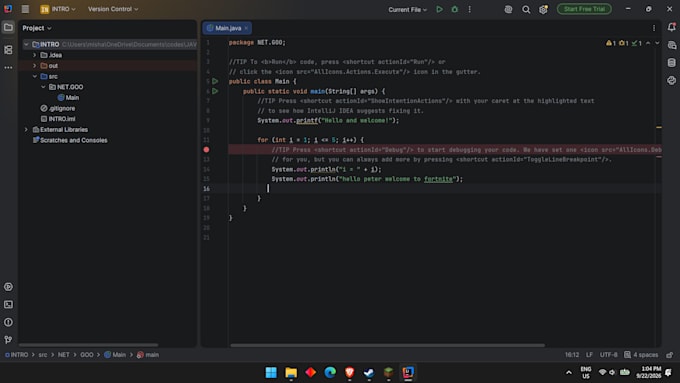Open the INTRO project dropdown
This screenshot has height=383, width=680.
tap(58, 9)
